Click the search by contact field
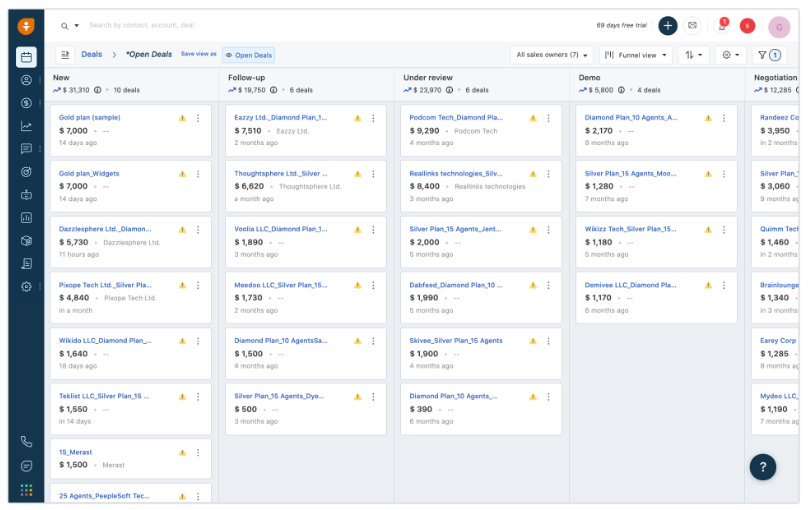 click(x=142, y=25)
